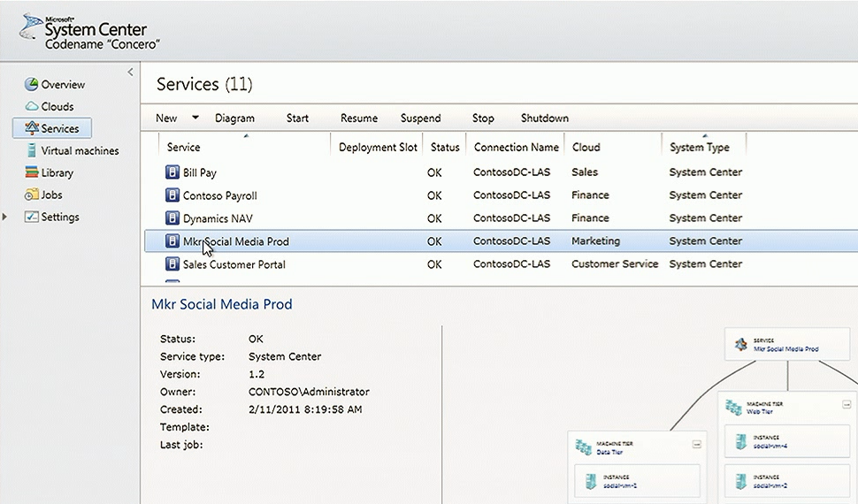Click the New toolbar button
This screenshot has width=858, height=504.
(166, 118)
